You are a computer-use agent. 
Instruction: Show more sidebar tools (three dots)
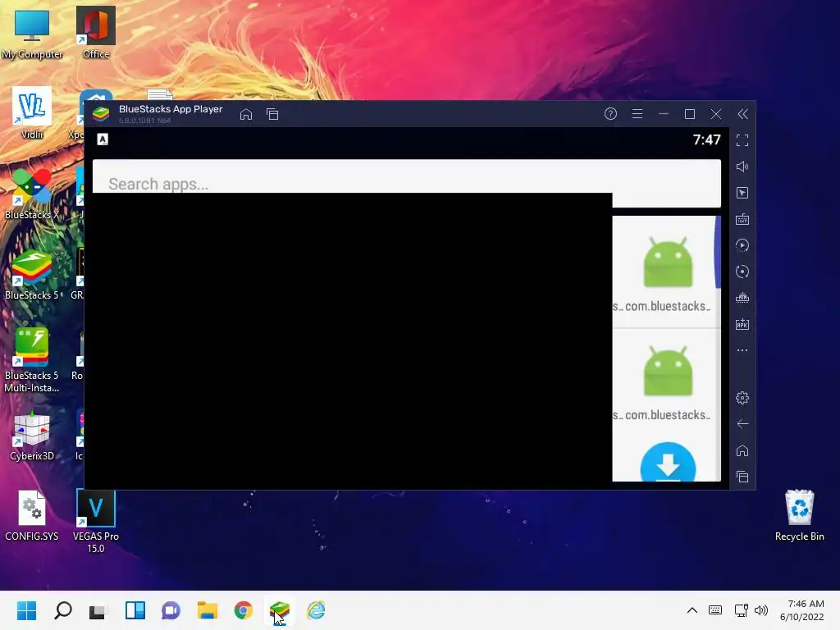click(x=742, y=350)
